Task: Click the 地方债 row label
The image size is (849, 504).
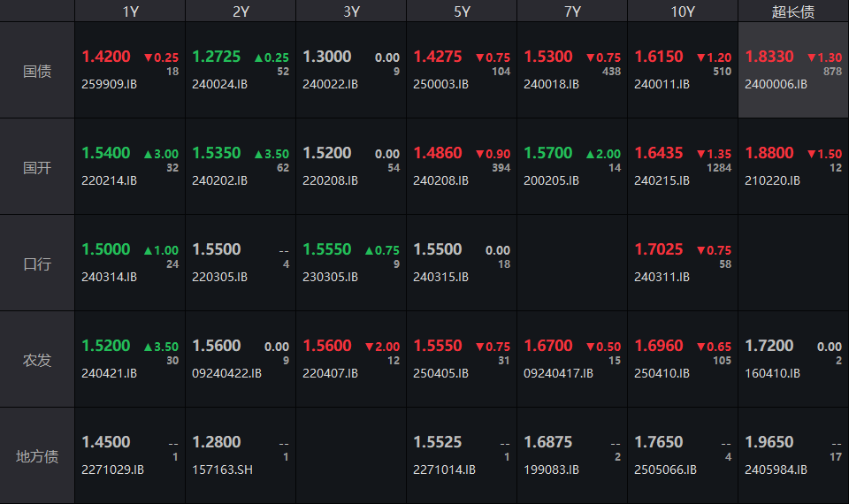Action: coord(37,456)
